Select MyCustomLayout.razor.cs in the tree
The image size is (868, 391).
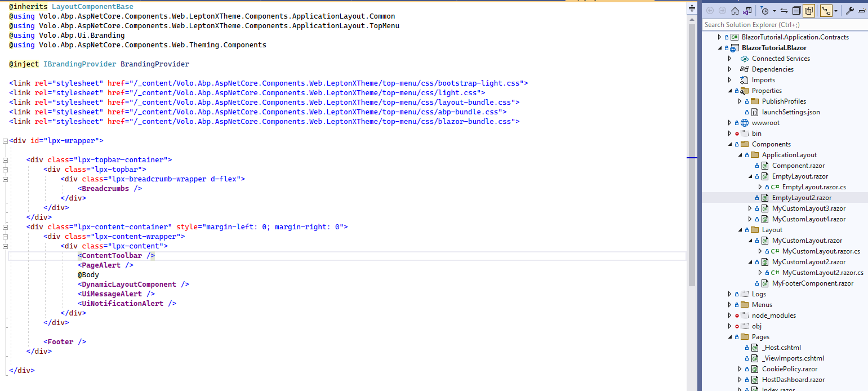[821, 251]
